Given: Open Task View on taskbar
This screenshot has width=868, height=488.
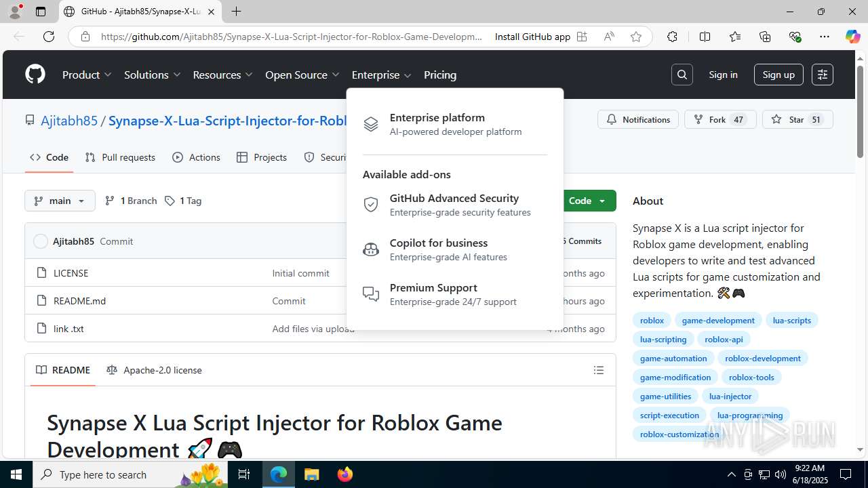Looking at the screenshot, I should click(x=245, y=474).
